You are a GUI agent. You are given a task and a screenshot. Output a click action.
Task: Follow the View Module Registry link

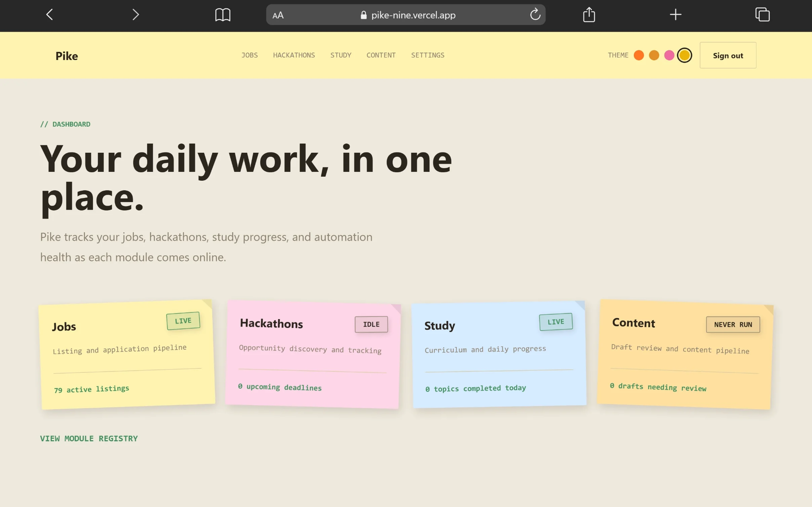tap(89, 438)
